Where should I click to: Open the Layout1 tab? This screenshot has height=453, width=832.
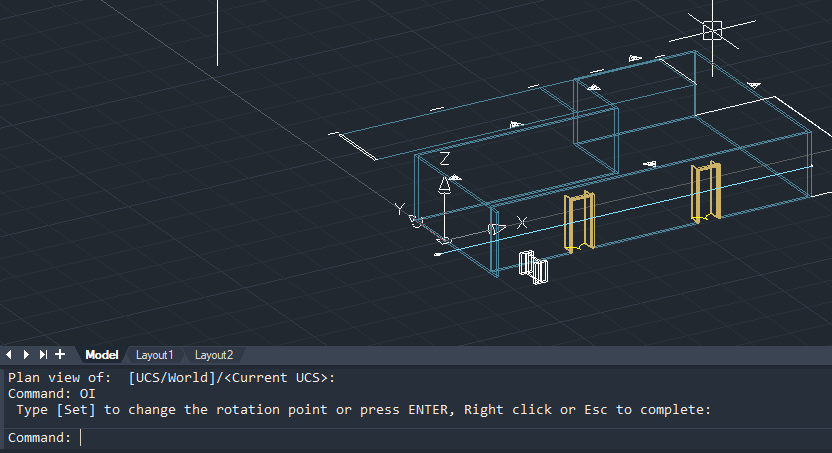click(154, 355)
